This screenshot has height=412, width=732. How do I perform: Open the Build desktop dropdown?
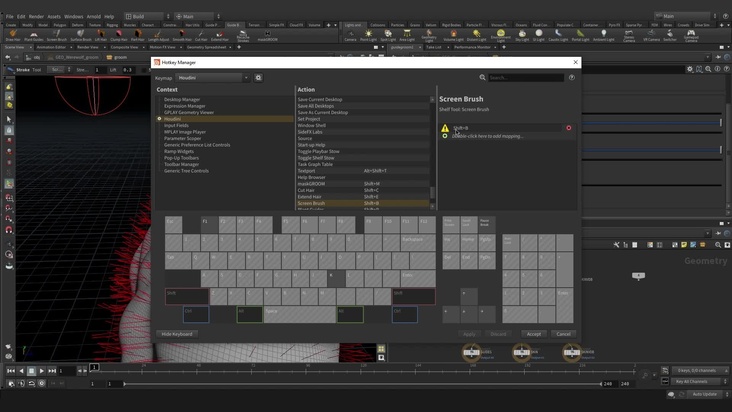(x=148, y=16)
